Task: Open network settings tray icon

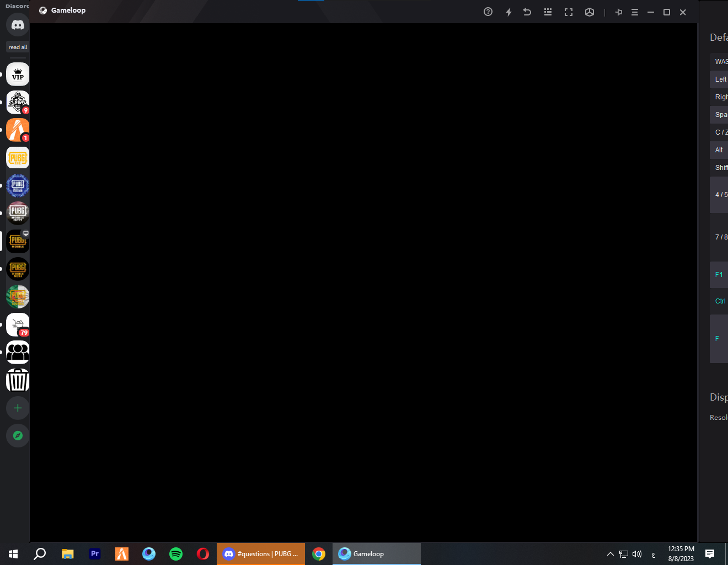Action: click(x=624, y=554)
